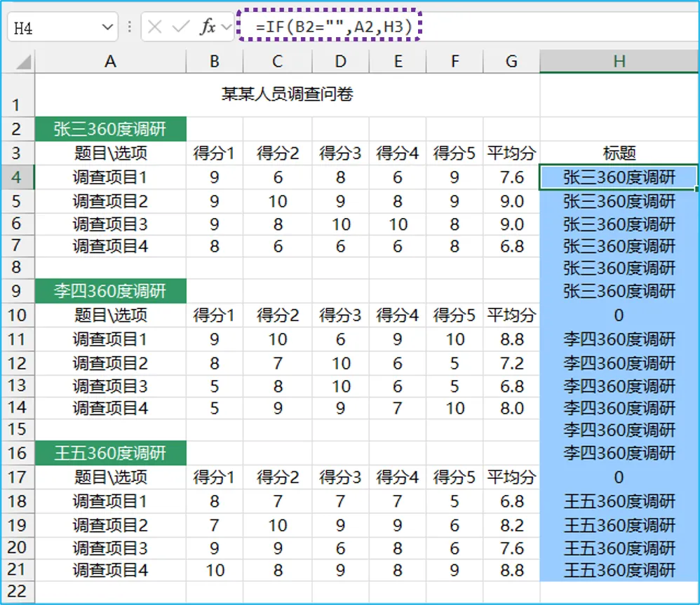The height and width of the screenshot is (605, 700).
Task: Select column F header
Action: [455, 61]
